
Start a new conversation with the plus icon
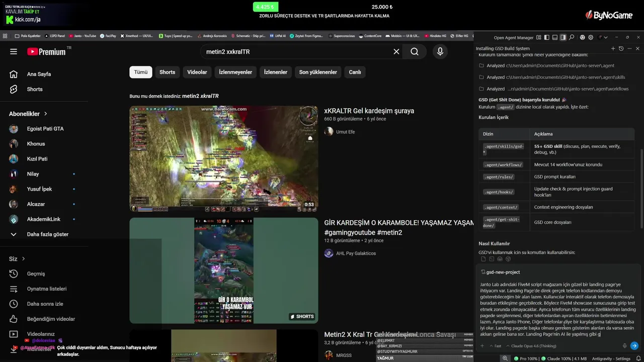pyautogui.click(x=613, y=49)
